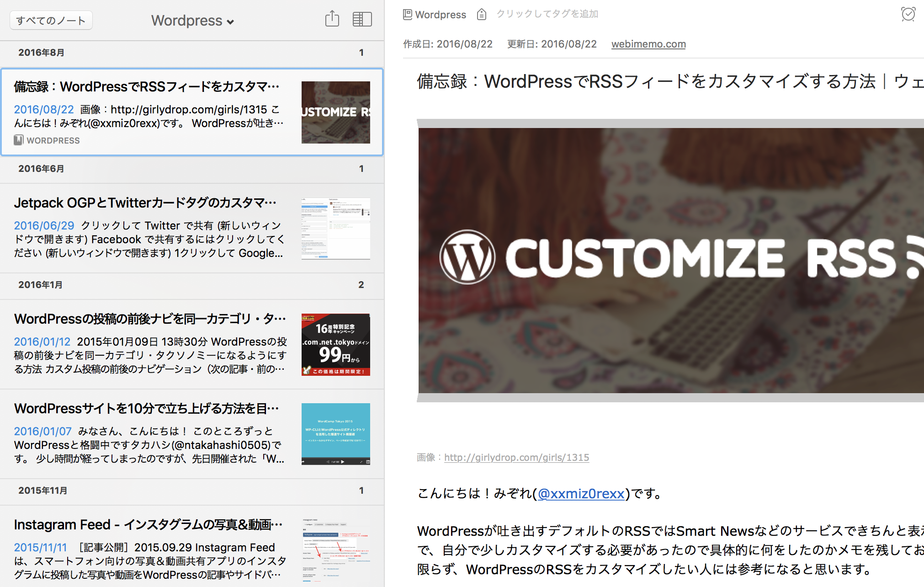Select the Instagram Feed note

pos(192,546)
